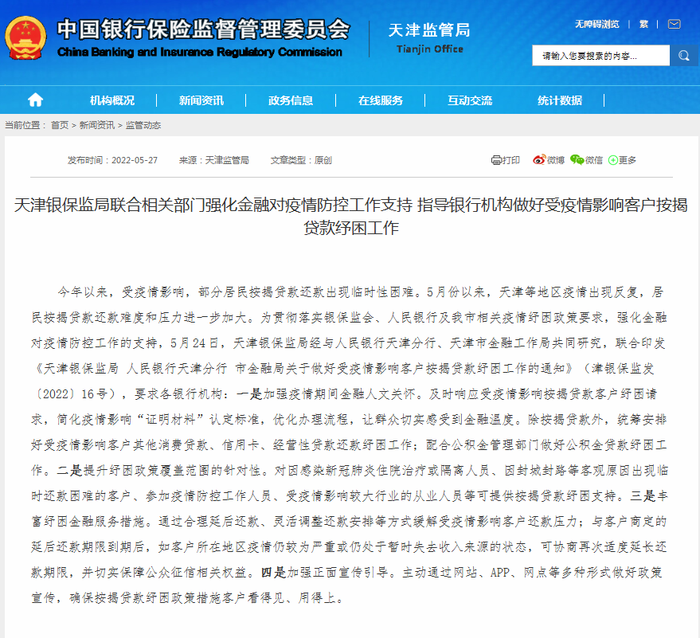Screen dimensions: 700x638
Task: Expand the green plus more-sharing icon
Action: 613,160
